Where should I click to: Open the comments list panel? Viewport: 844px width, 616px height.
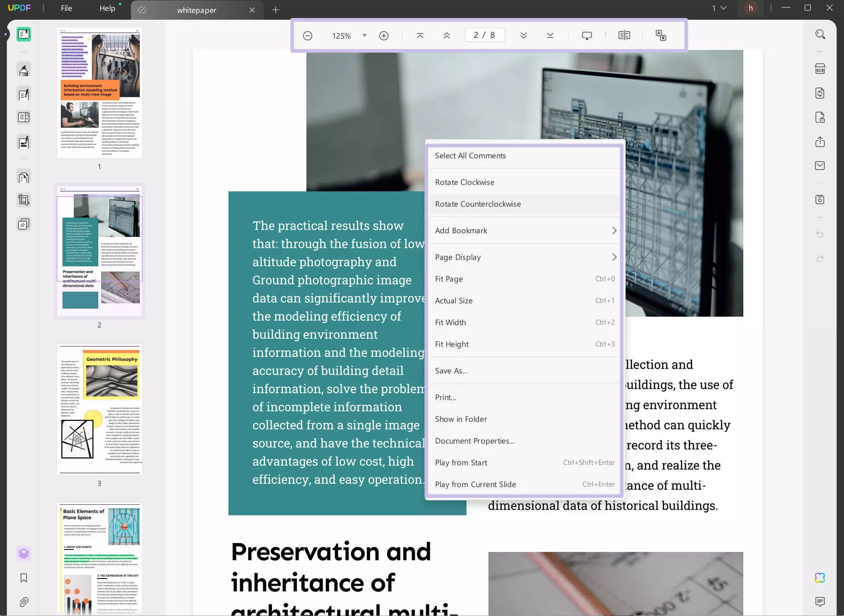click(x=820, y=602)
